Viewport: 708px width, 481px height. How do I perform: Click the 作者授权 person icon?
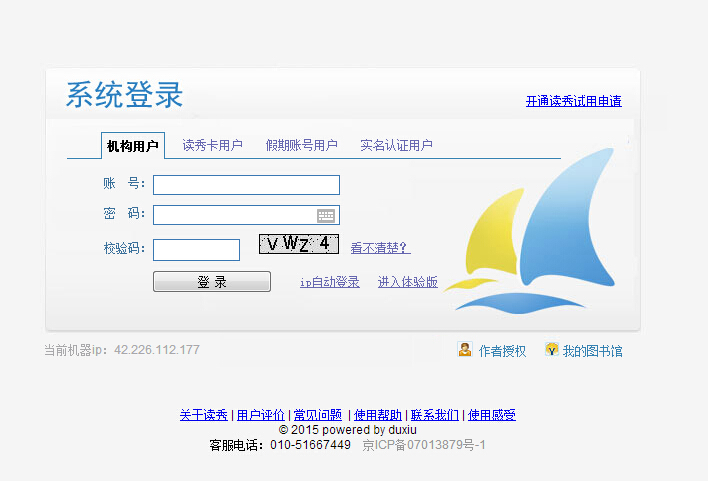tap(465, 350)
